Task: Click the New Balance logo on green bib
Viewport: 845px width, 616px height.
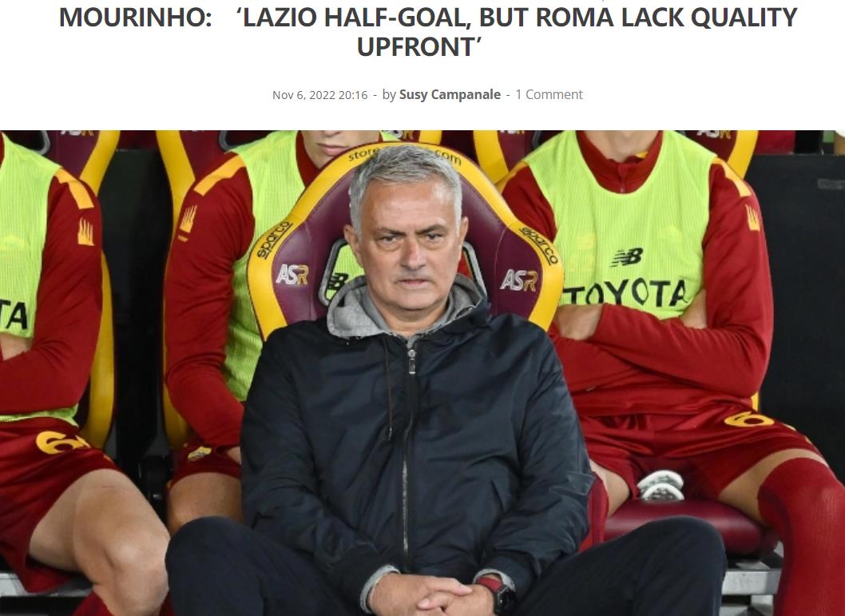Action: [x=627, y=257]
